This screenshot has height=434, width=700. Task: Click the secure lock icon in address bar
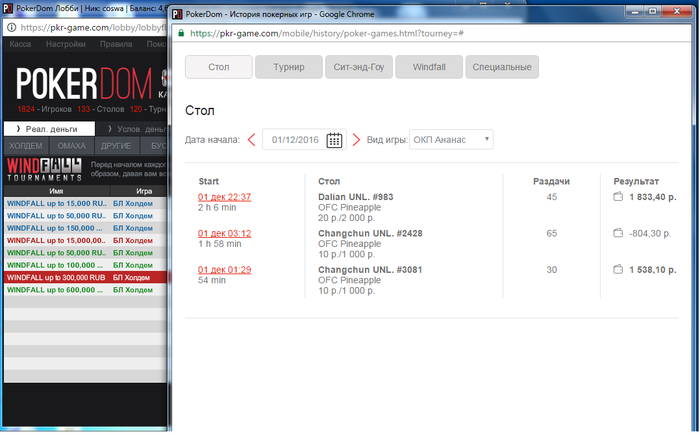pos(181,33)
